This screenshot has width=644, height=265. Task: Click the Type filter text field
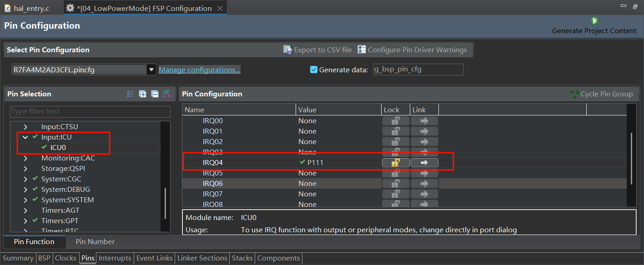coord(91,111)
